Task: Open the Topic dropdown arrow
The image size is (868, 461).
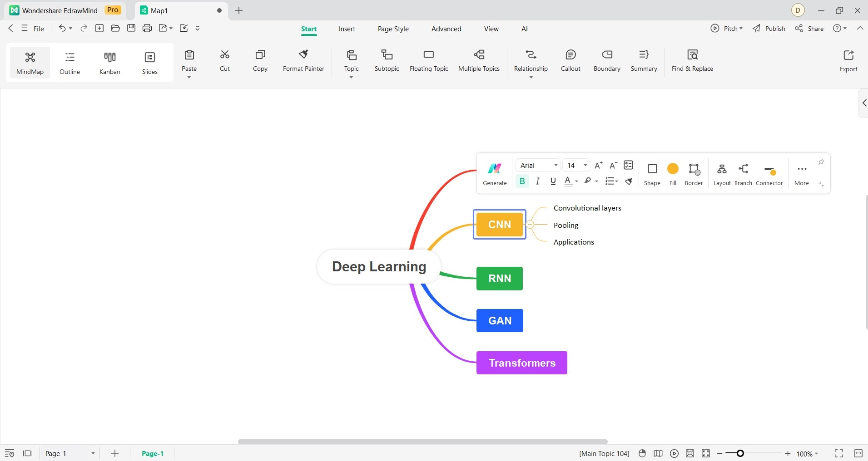Action: coord(351,78)
